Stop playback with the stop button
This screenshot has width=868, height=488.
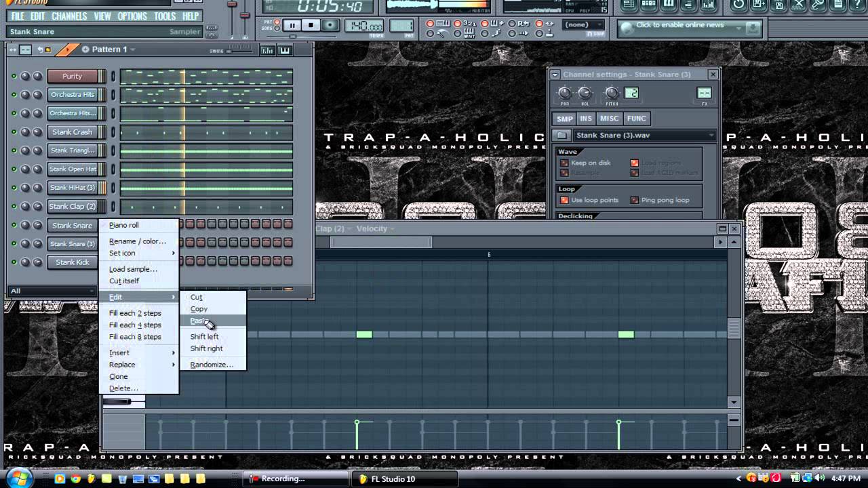pyautogui.click(x=311, y=25)
